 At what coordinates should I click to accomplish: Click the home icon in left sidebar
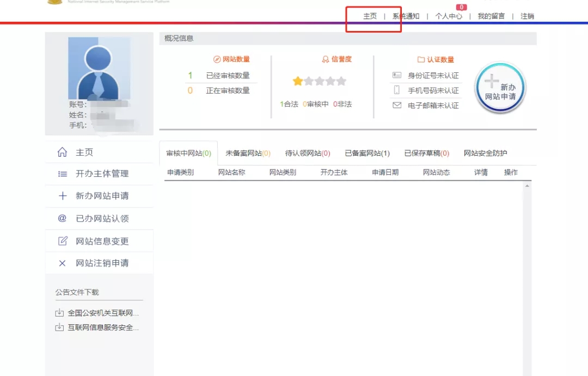62,152
